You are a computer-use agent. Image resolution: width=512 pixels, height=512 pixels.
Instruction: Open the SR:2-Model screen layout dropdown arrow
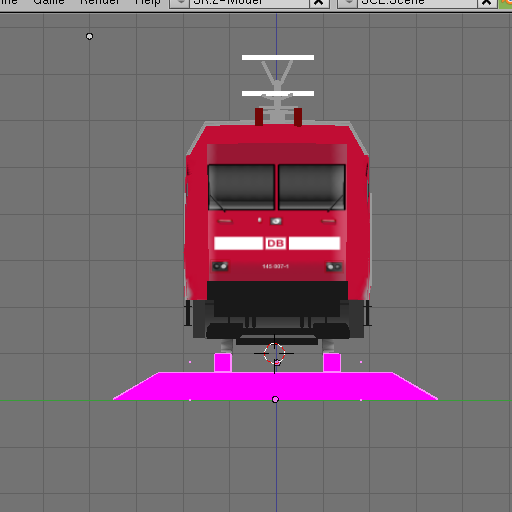pos(180,3)
